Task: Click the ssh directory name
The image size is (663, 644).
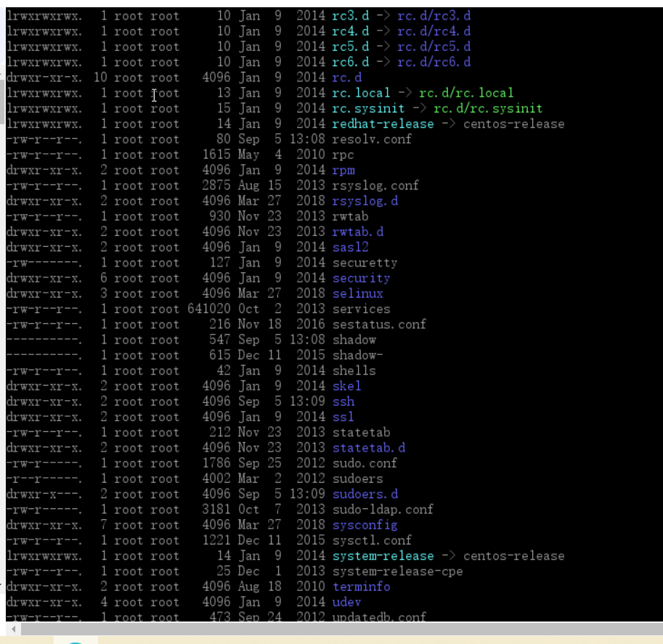Action: [343, 402]
